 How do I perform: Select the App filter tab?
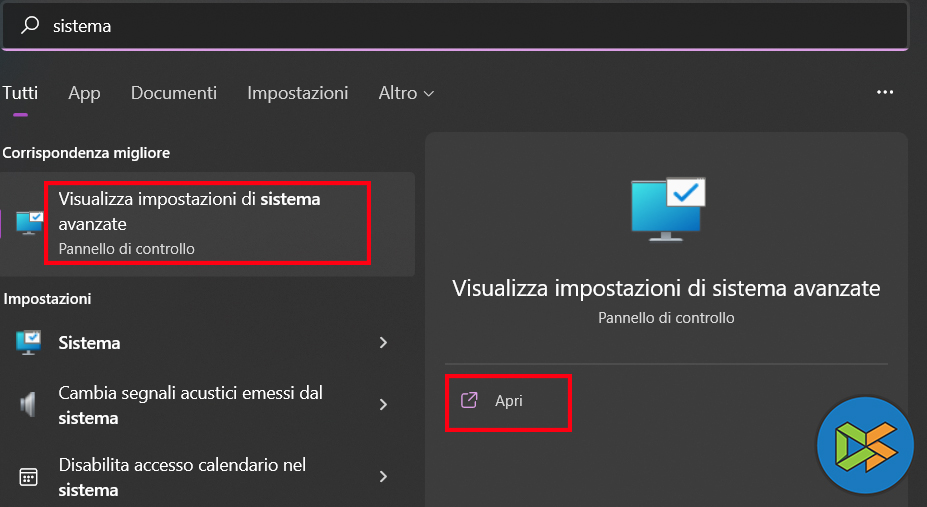pos(84,93)
